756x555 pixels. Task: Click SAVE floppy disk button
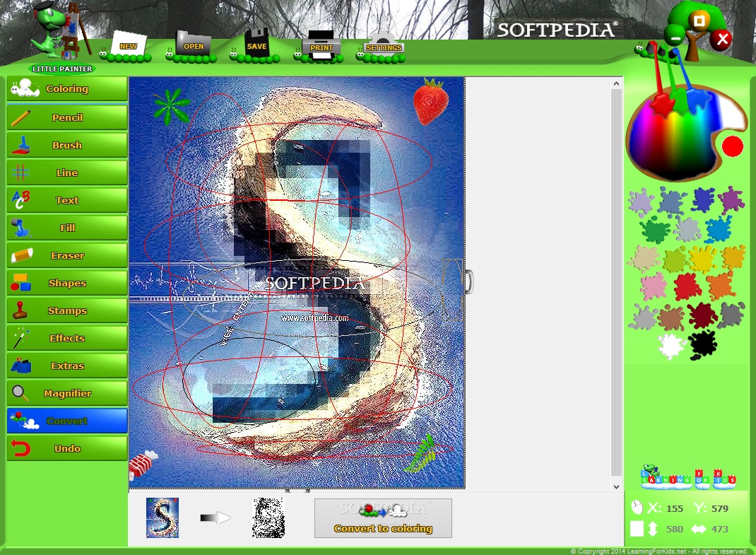click(255, 46)
